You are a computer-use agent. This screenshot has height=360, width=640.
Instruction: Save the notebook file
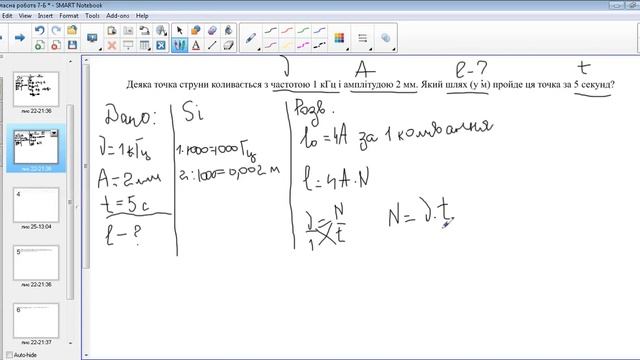[x=72, y=45]
